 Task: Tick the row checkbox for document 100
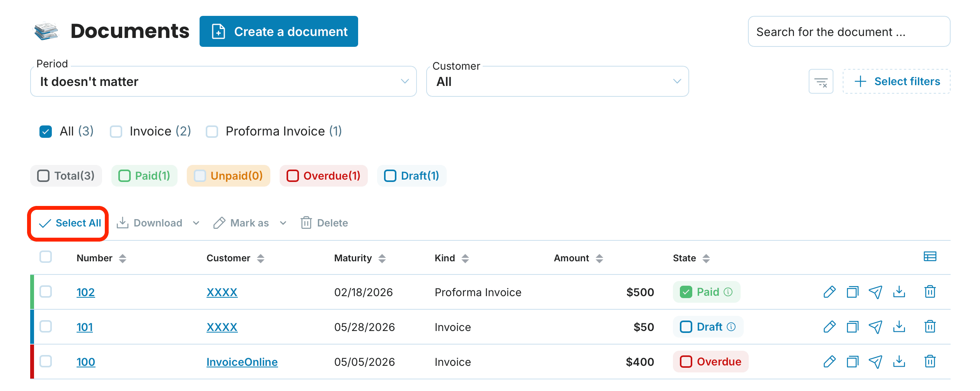46,361
